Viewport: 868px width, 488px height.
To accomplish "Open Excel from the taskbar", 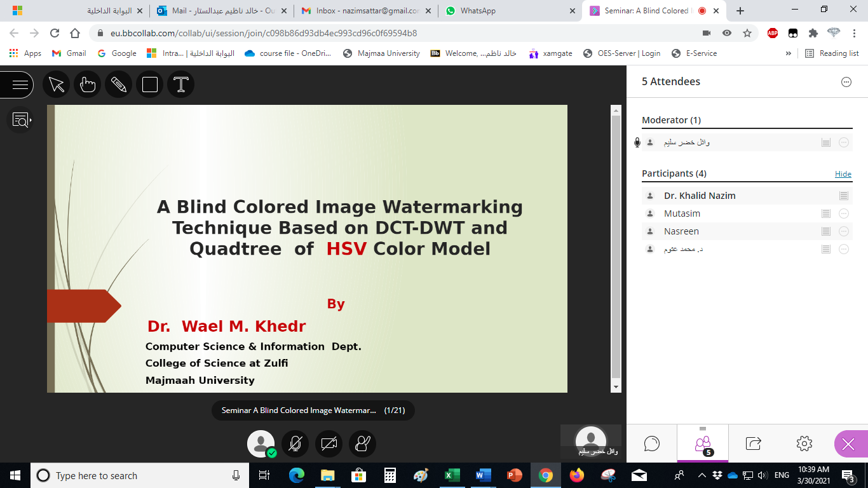I will (x=452, y=475).
